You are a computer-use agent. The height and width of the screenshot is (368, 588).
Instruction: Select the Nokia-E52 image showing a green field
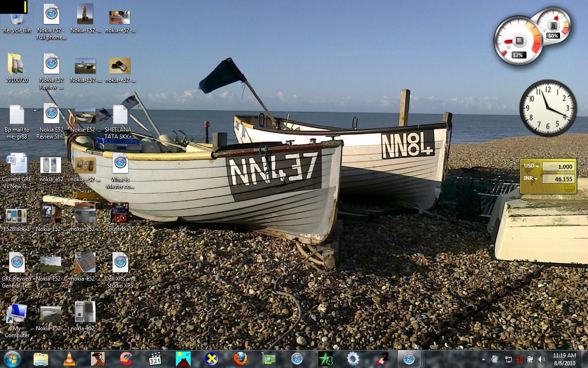(51, 268)
